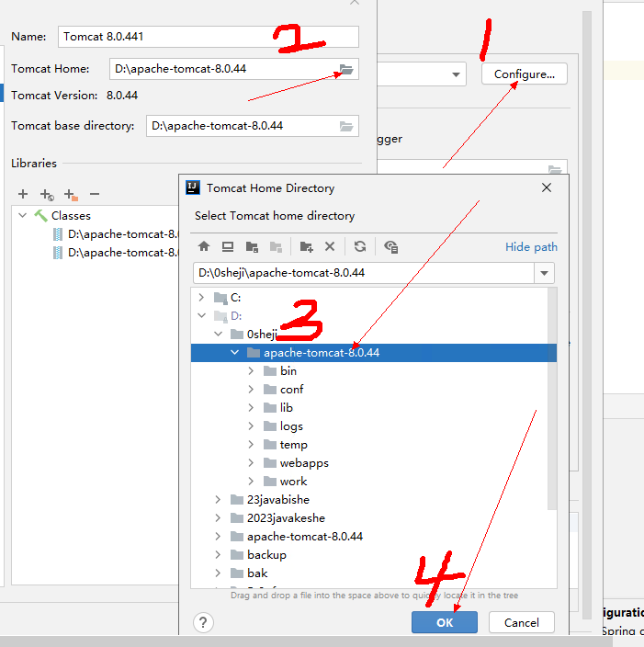Click the Desktop directory icon in file chooser toolbar
This screenshot has width=644, height=647.
coord(228,246)
